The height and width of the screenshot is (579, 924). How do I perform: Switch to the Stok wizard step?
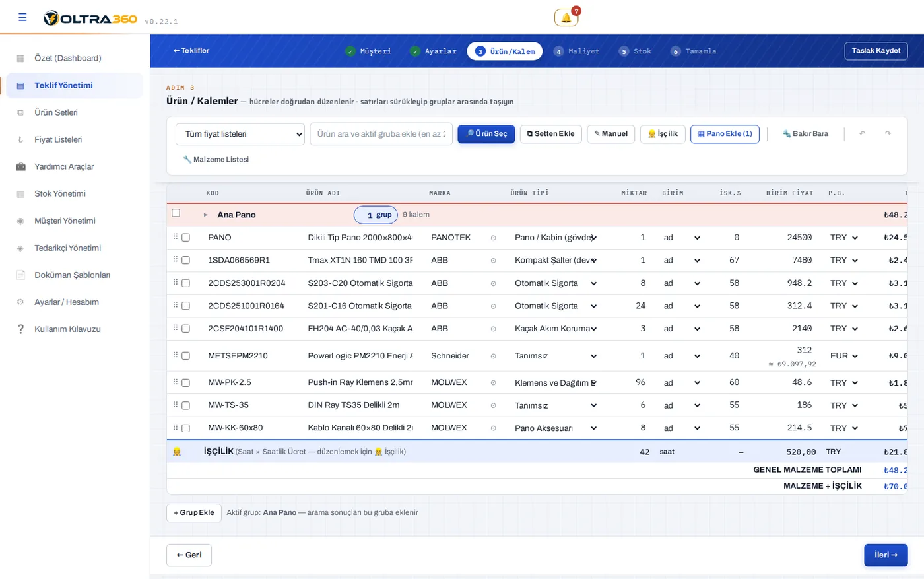click(635, 51)
